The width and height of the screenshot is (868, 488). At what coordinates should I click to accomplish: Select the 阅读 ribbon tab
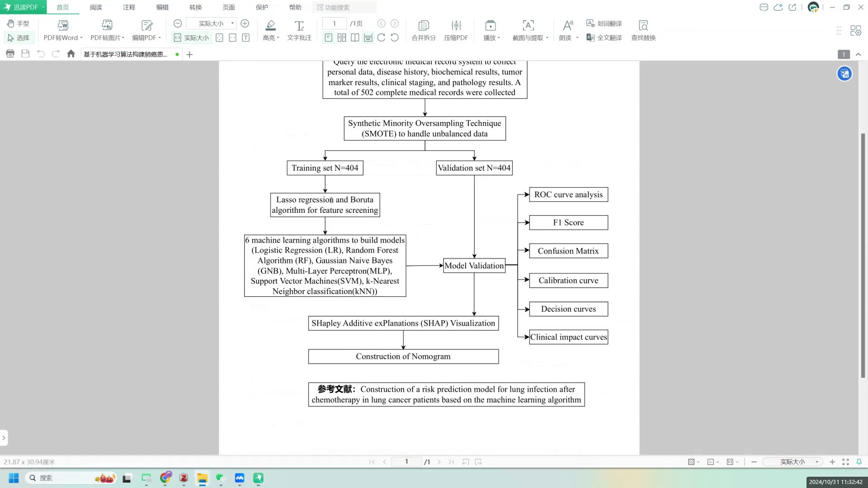[x=96, y=7]
